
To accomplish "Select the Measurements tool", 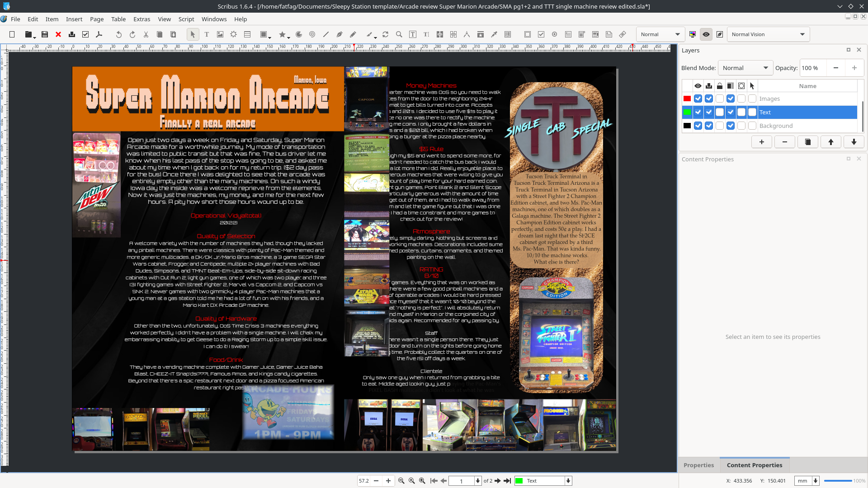I will tap(467, 34).
